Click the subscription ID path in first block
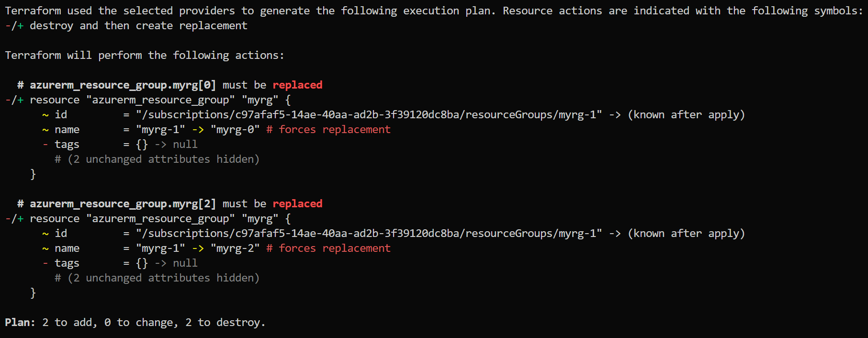This screenshot has height=338, width=868. [369, 114]
